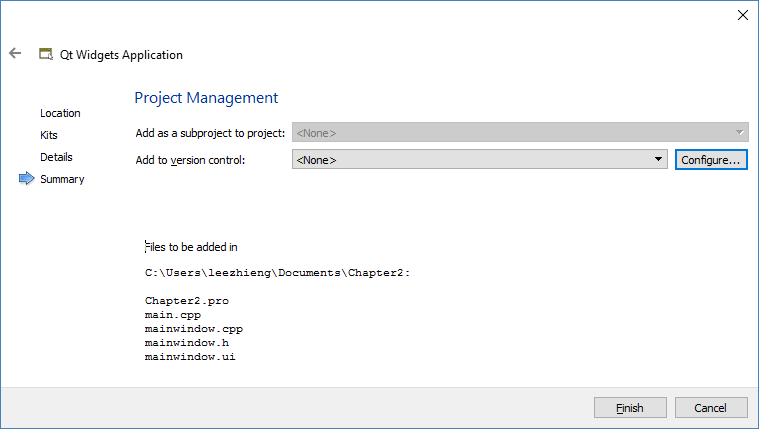Select the Details step in the sidebar
759x429 pixels.
pyautogui.click(x=56, y=157)
